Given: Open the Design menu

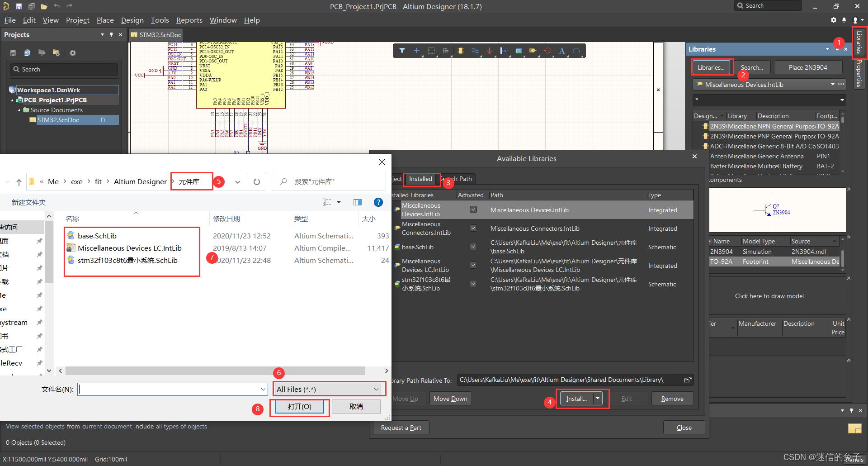Looking at the screenshot, I should 132,20.
